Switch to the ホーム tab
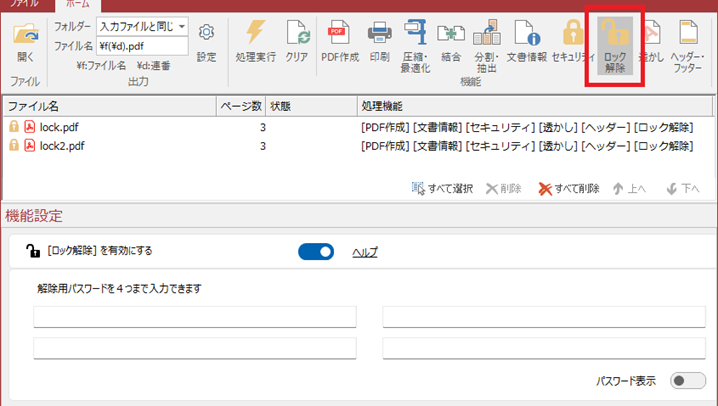 point(78,4)
